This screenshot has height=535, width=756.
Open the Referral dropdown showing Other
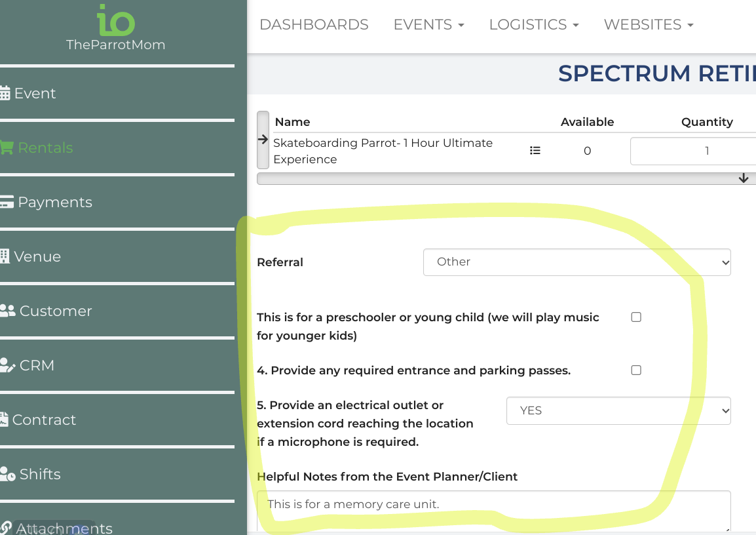pyautogui.click(x=576, y=262)
